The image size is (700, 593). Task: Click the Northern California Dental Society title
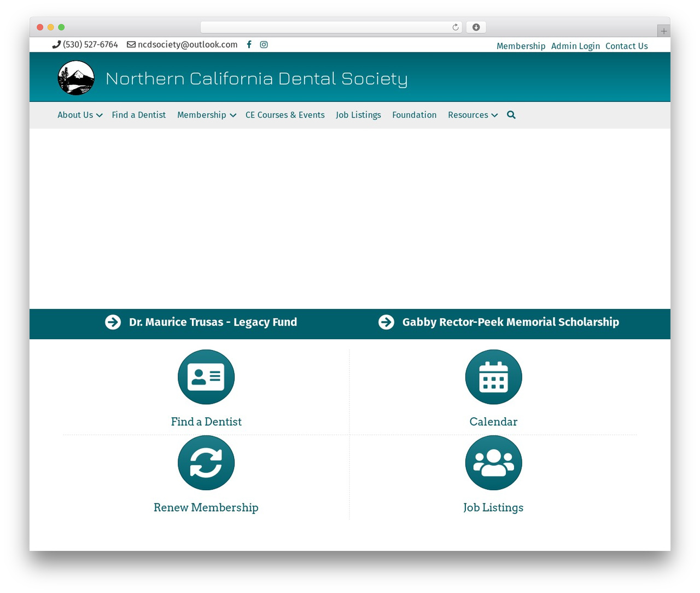pos(256,78)
